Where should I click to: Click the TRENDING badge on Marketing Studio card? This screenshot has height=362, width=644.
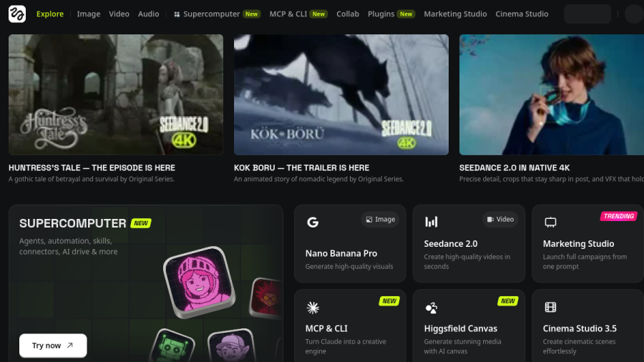click(618, 216)
